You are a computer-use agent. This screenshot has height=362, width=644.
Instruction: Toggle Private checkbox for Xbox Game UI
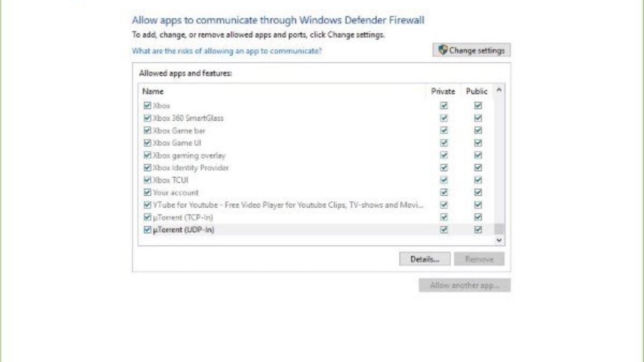[444, 143]
